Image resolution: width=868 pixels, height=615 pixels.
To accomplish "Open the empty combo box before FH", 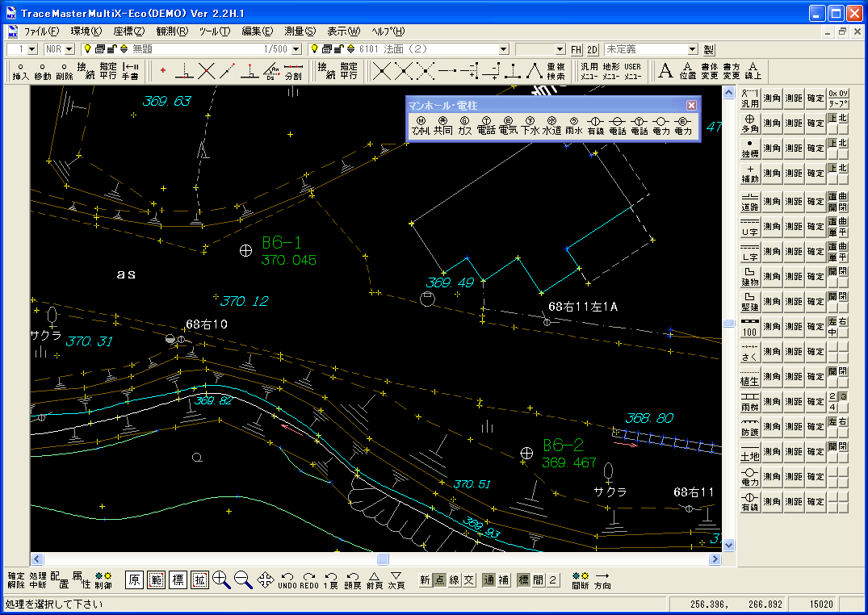I will click(x=560, y=49).
